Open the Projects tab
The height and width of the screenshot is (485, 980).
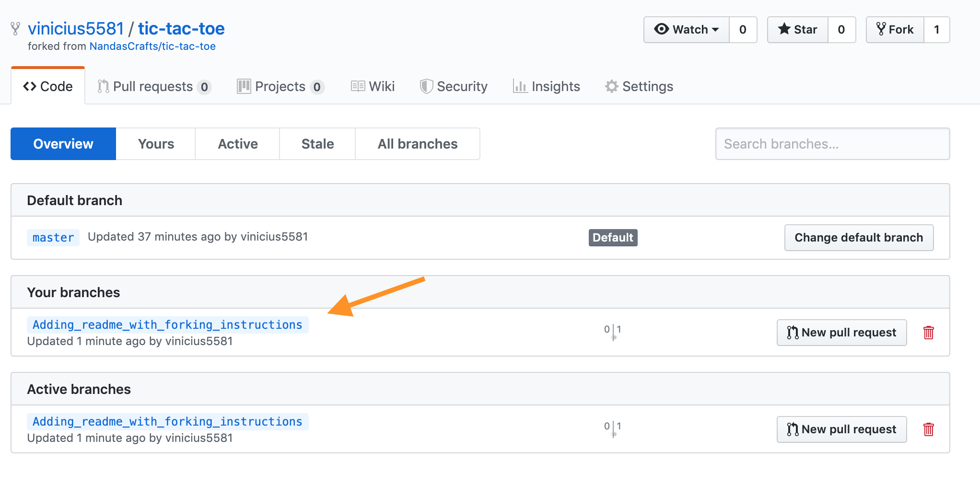tap(281, 86)
